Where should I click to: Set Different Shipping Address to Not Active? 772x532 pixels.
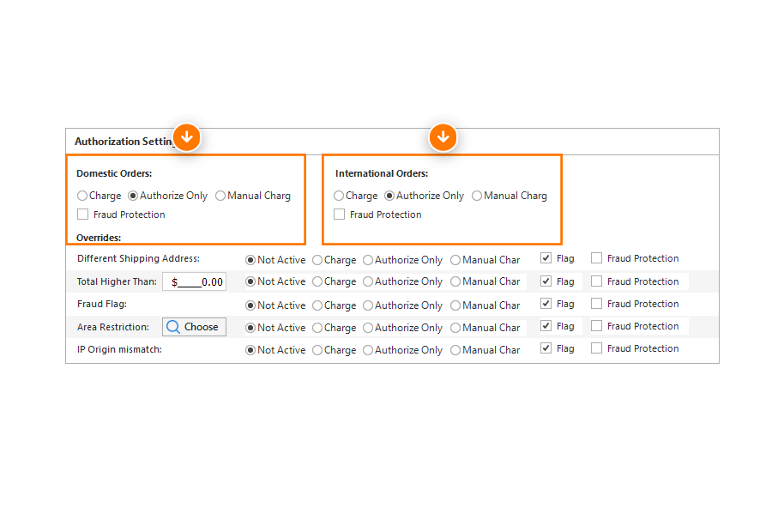pyautogui.click(x=250, y=260)
